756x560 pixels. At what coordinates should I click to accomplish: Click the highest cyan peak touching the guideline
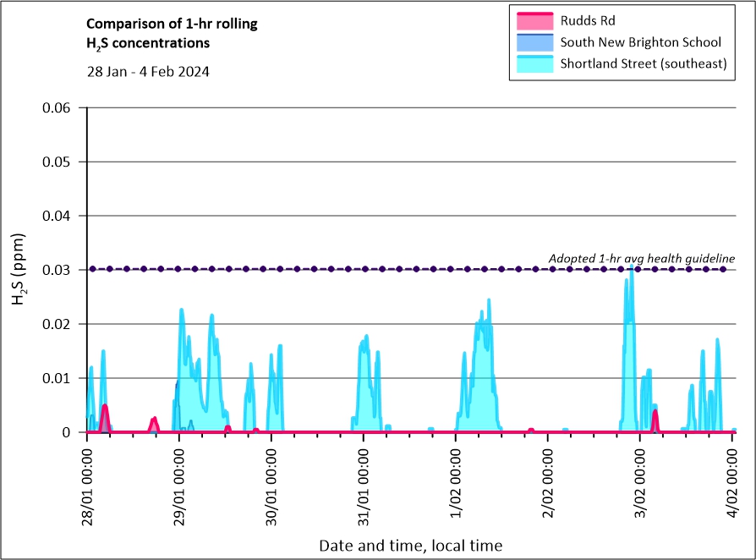pyautogui.click(x=632, y=269)
